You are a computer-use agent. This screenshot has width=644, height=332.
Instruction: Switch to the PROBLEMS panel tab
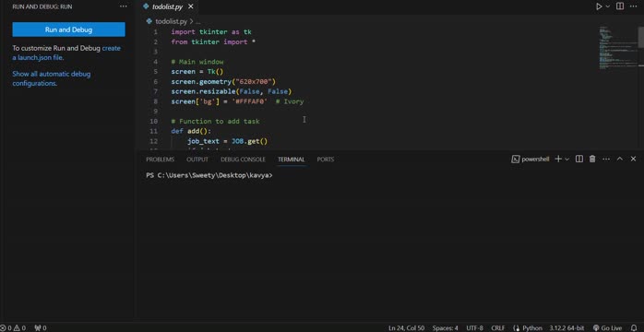click(x=161, y=160)
